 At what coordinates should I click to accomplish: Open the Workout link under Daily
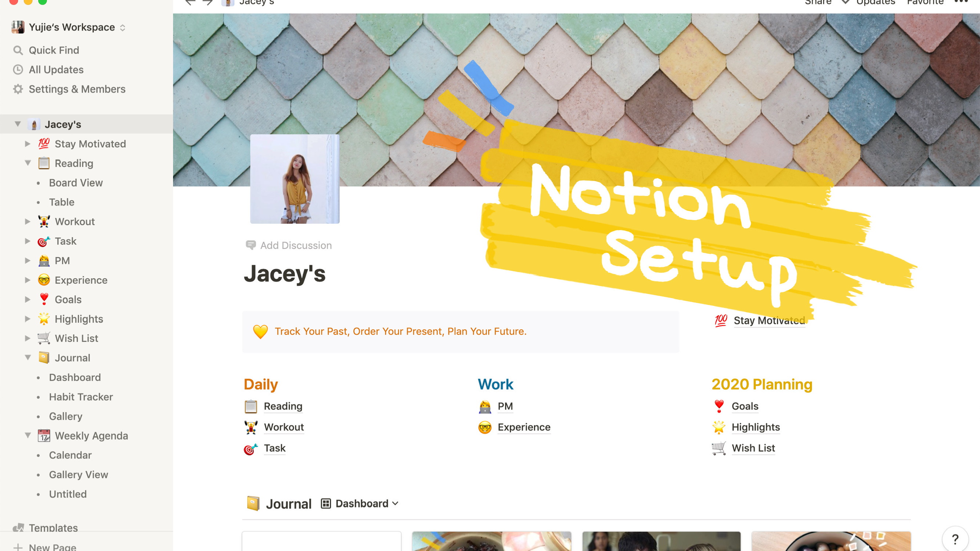(284, 427)
